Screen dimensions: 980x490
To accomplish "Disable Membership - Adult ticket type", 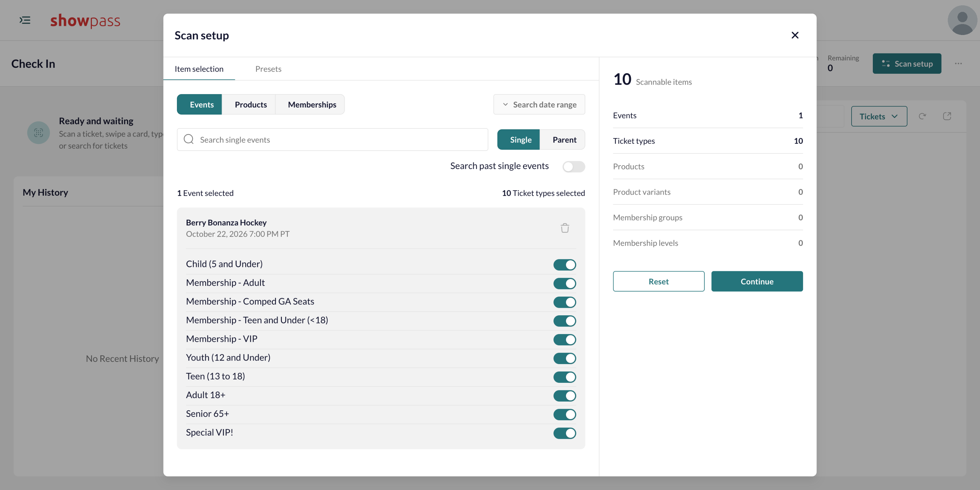I will click(x=565, y=283).
